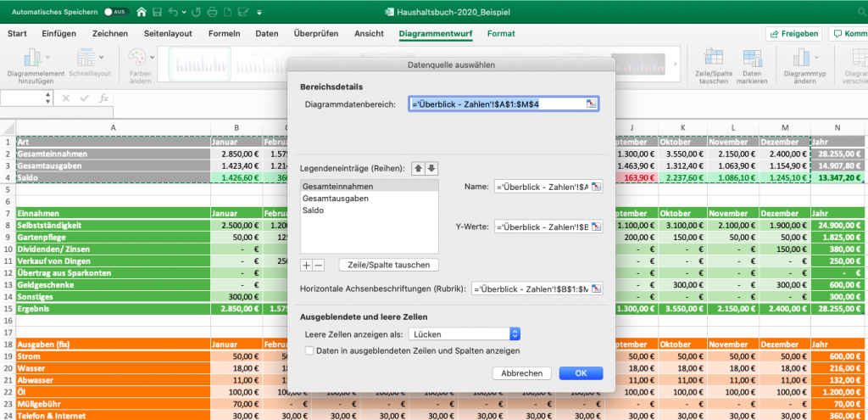
Task: Open the Ansicht tab
Action: pyautogui.click(x=370, y=34)
